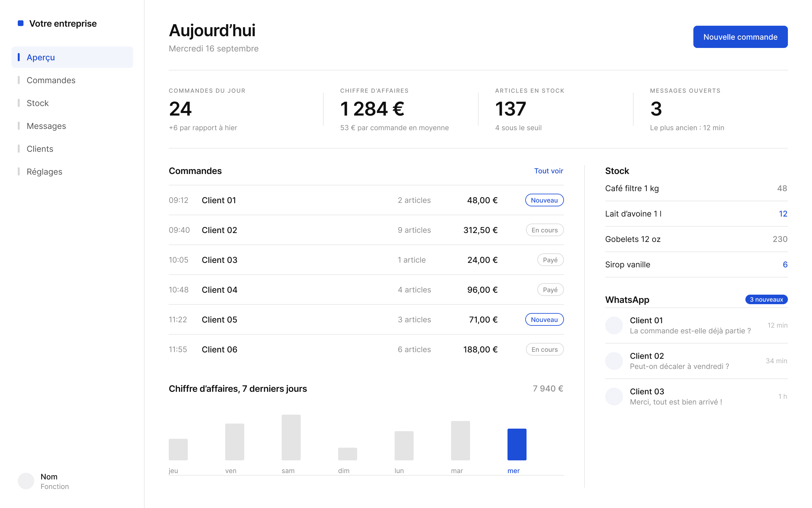Open message 'La commande est-elle déjà partie ?'
The width and height of the screenshot is (812, 508).
point(690,331)
